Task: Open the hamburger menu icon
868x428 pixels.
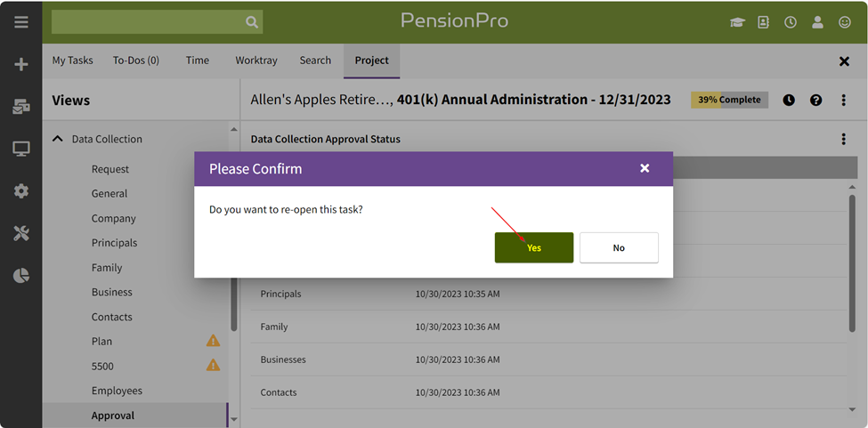Action: click(x=21, y=22)
